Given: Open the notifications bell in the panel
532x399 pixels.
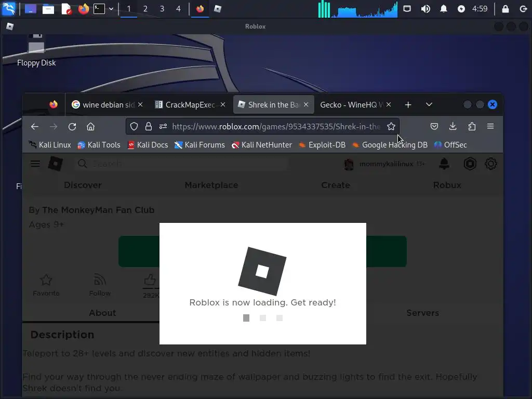Looking at the screenshot, I should pyautogui.click(x=444, y=9).
